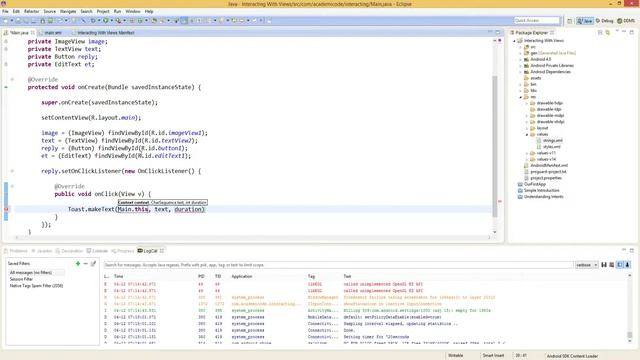
Task: Expand the gen folder node
Action: click(520, 53)
